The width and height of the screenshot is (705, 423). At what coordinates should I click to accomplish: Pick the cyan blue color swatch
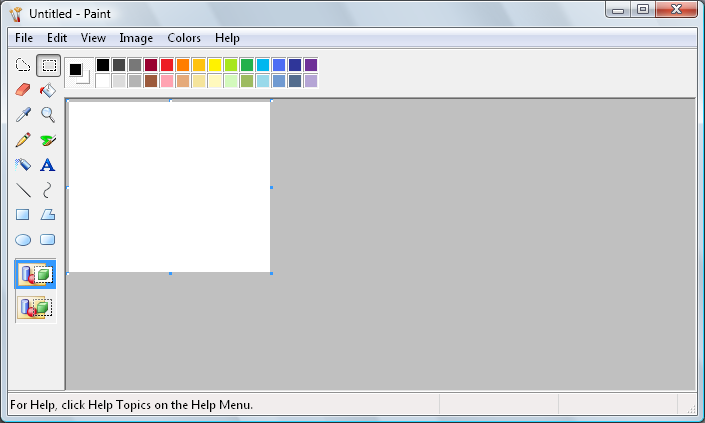coord(263,65)
